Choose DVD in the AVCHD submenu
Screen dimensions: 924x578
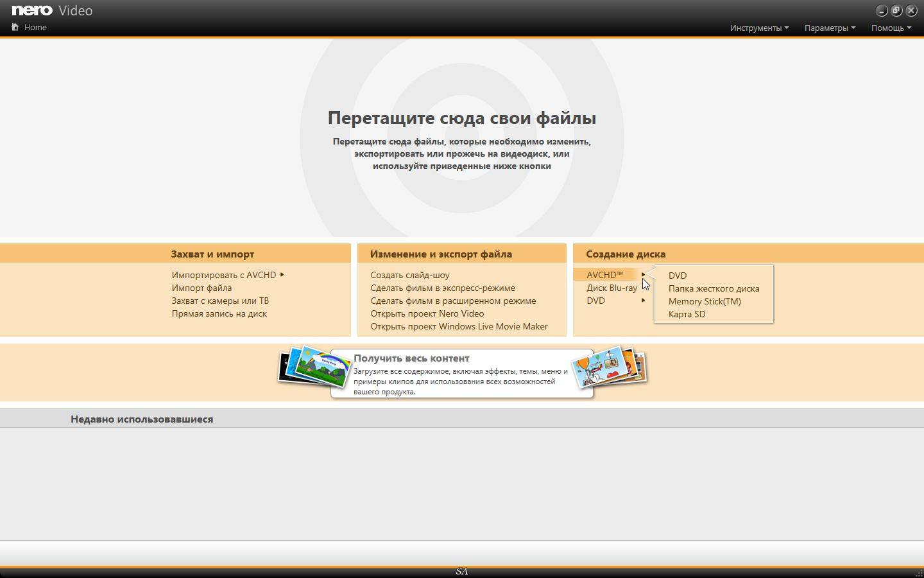678,276
